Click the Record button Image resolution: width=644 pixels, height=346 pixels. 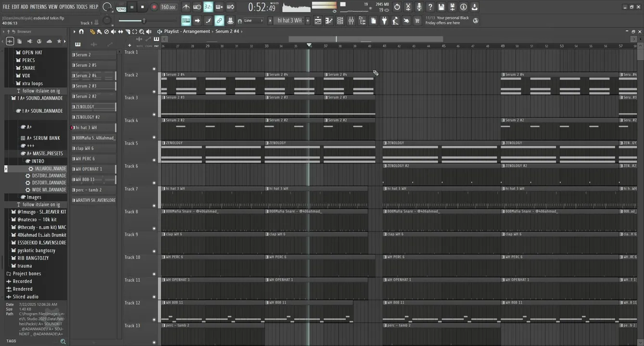(154, 7)
